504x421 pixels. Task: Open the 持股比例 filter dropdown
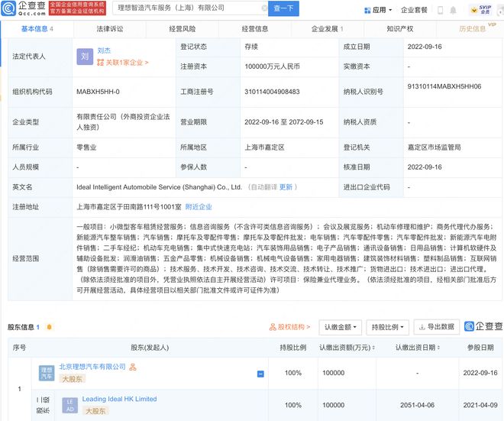tap(387, 328)
